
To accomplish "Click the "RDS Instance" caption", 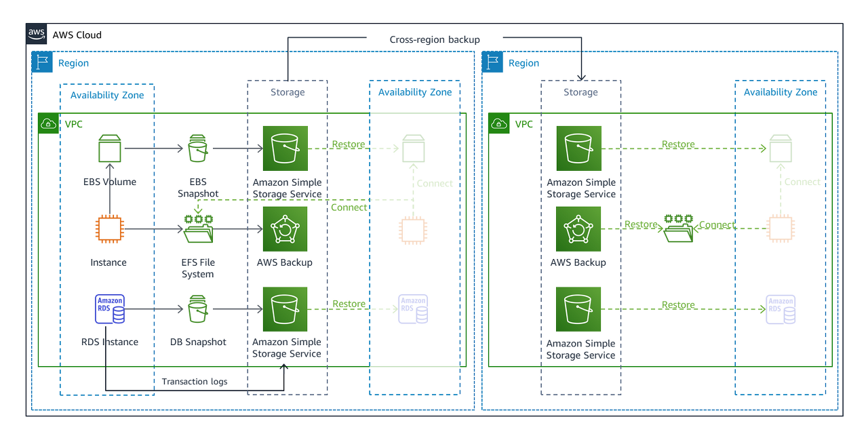I will pos(110,342).
